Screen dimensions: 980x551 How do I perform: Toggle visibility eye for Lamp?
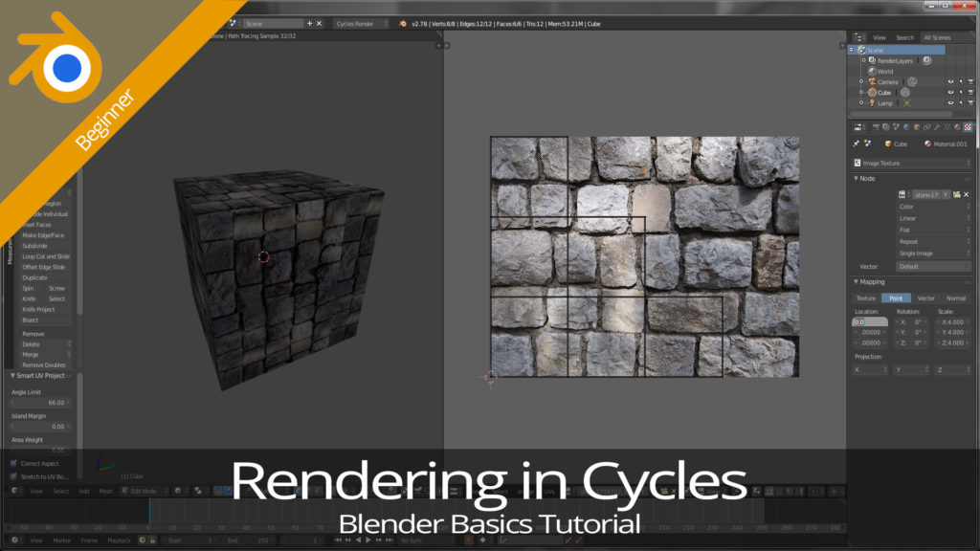pyautogui.click(x=950, y=103)
